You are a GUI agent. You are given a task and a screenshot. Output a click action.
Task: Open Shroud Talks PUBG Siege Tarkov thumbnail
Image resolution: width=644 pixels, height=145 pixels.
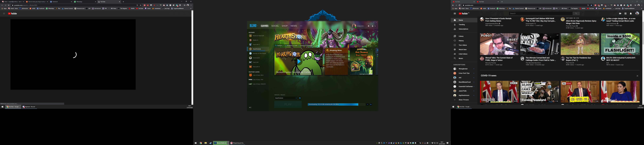[x=499, y=44]
